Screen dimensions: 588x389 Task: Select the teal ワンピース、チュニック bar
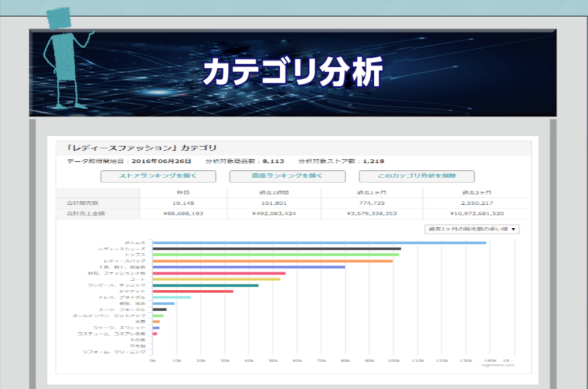[205, 285]
